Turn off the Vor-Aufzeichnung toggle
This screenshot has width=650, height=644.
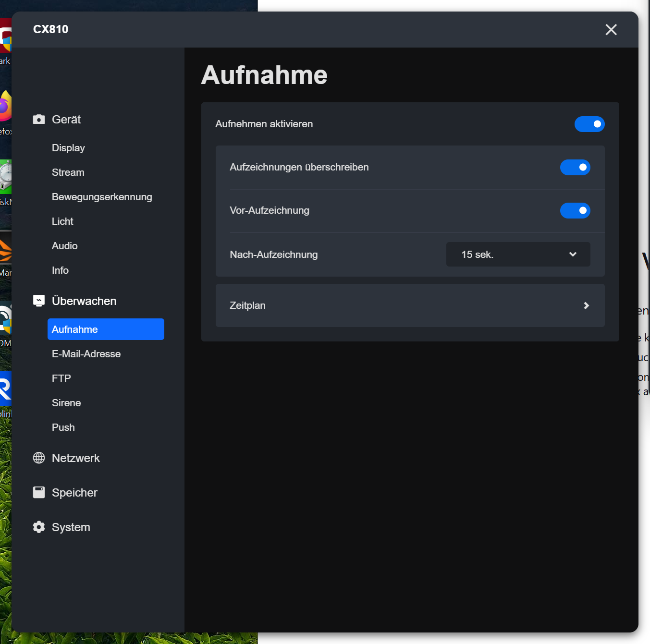point(575,211)
